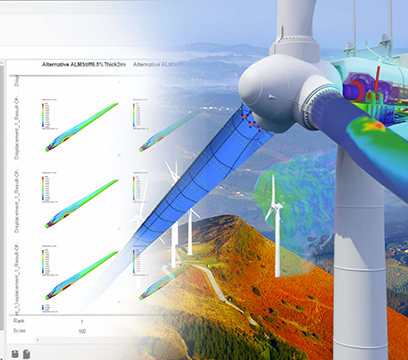Image resolution: width=408 pixels, height=360 pixels.
Task: Click the color legend of top-row first blade plot
Action: pyautogui.click(x=45, y=114)
